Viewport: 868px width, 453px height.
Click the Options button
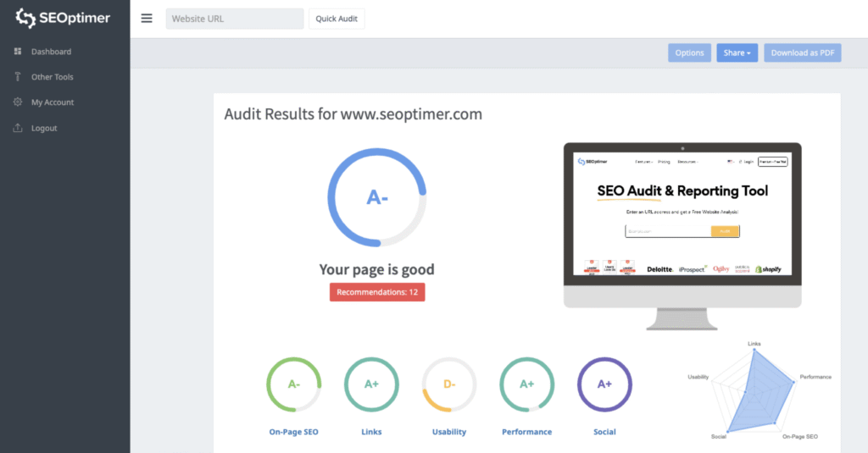click(689, 52)
